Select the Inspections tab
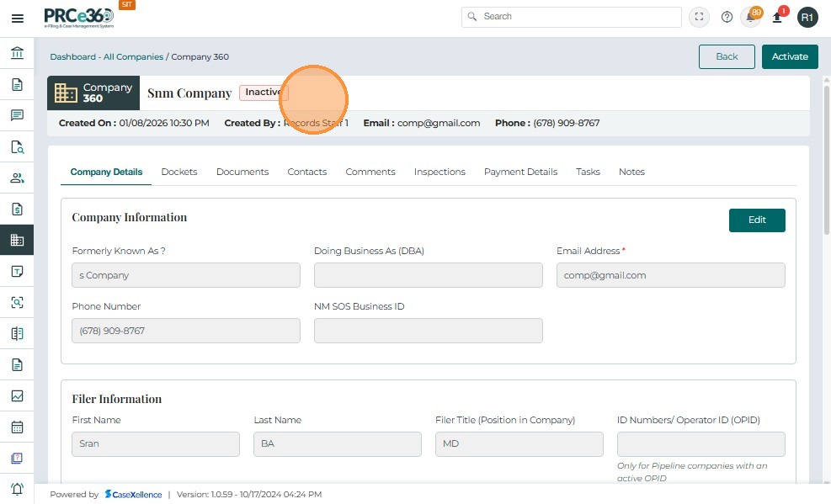Viewport: 831px width, 504px height. [x=439, y=172]
